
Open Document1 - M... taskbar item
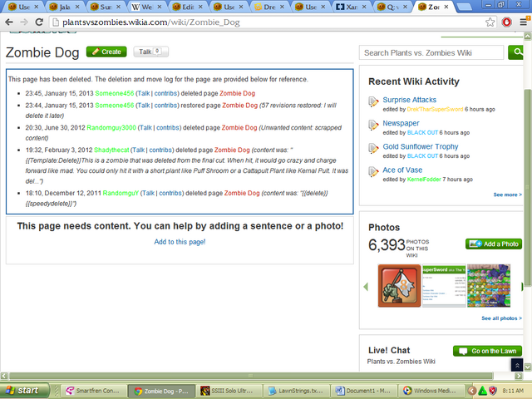[363, 391]
